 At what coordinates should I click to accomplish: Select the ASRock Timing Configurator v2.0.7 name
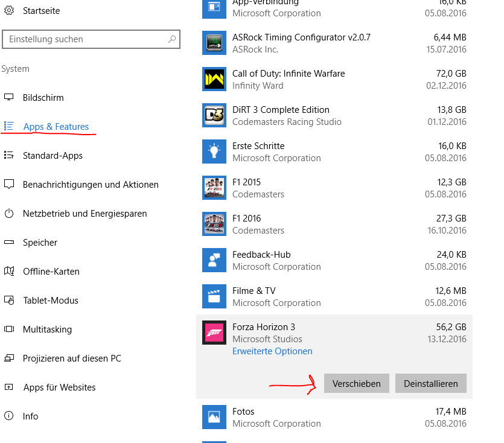pos(302,37)
